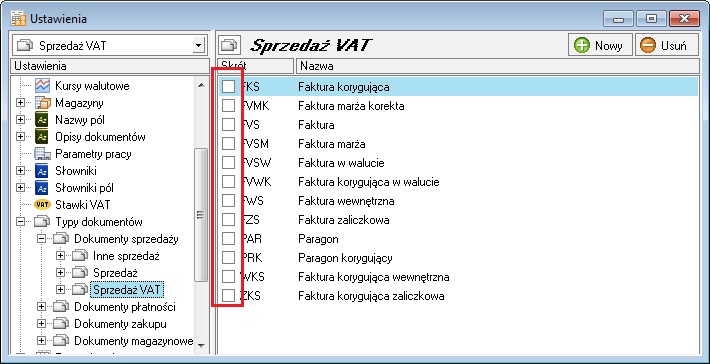Expand the Magazyny tree node
This screenshot has height=364, width=710.
(x=20, y=103)
